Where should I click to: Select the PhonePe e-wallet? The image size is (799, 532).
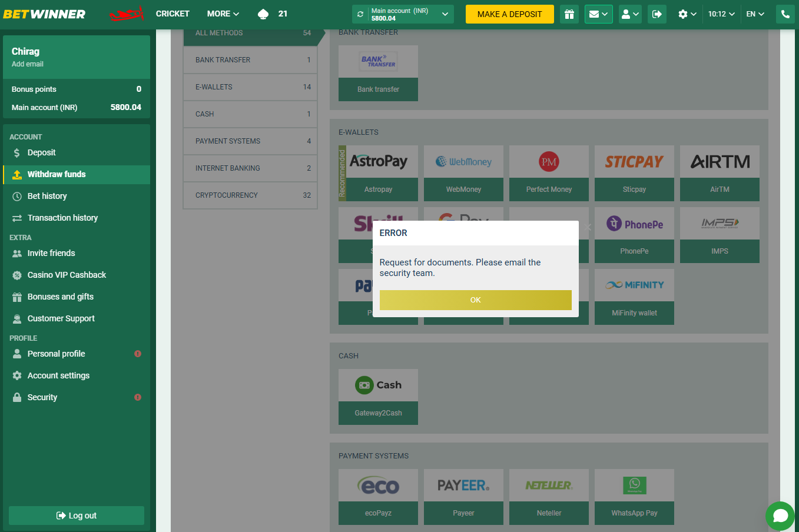[634, 235]
